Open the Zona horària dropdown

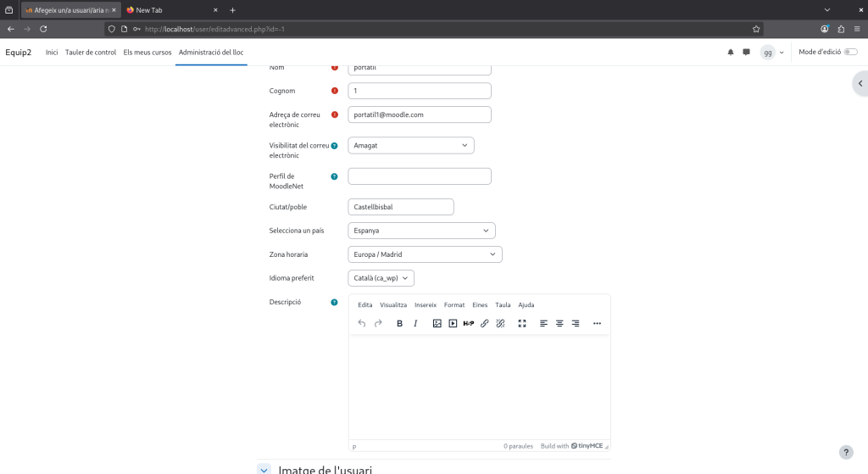pyautogui.click(x=425, y=254)
